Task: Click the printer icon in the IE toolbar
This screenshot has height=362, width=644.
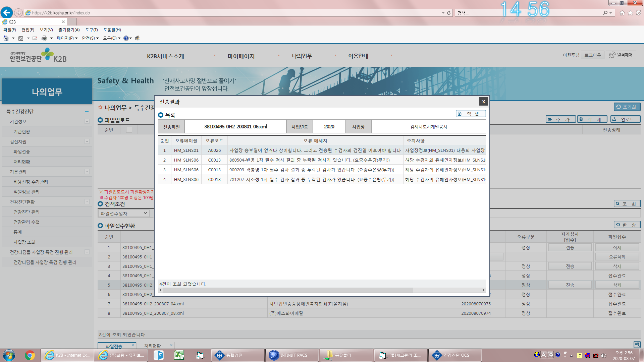Action: coord(44,38)
